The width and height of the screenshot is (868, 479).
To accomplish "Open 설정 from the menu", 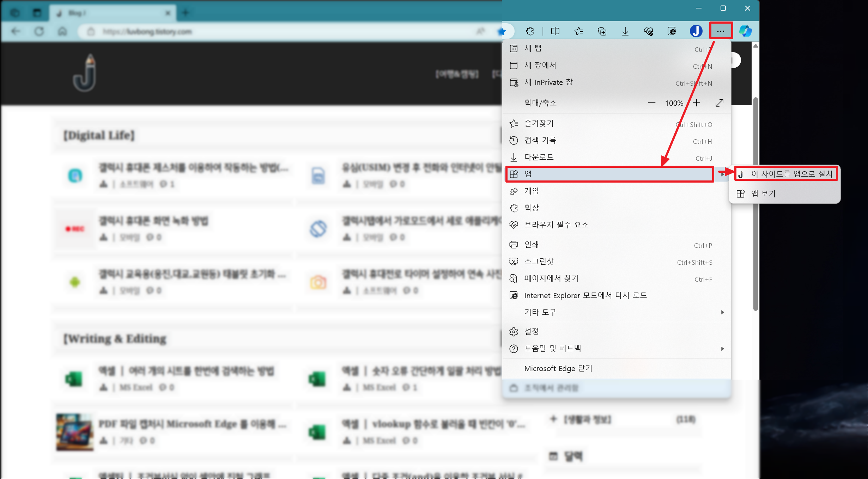I will (x=532, y=332).
